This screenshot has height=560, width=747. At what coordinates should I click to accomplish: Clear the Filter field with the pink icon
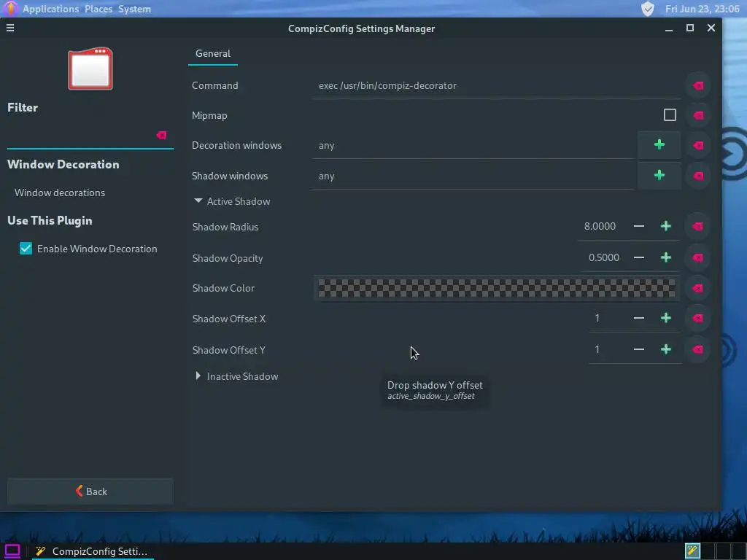pos(161,135)
